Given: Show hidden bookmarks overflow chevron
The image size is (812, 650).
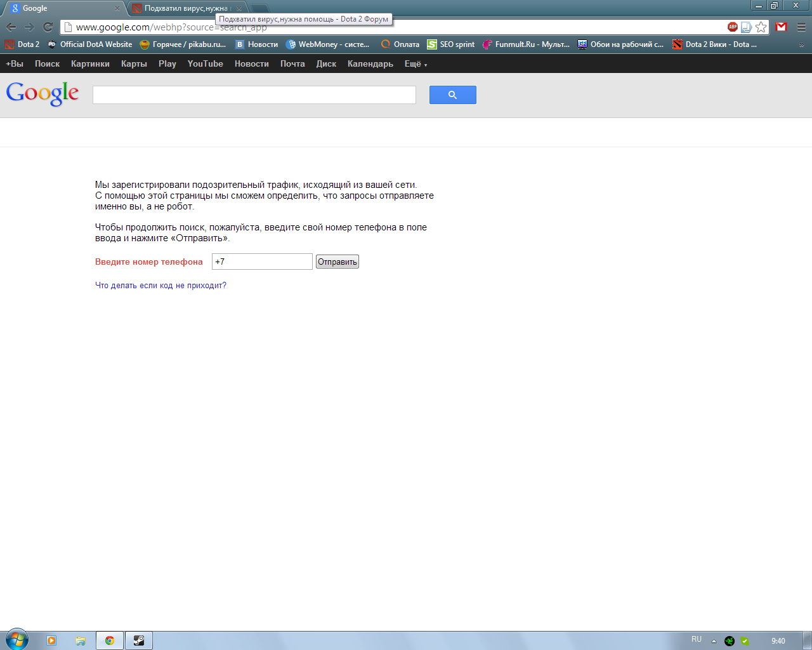Looking at the screenshot, I should [x=801, y=45].
